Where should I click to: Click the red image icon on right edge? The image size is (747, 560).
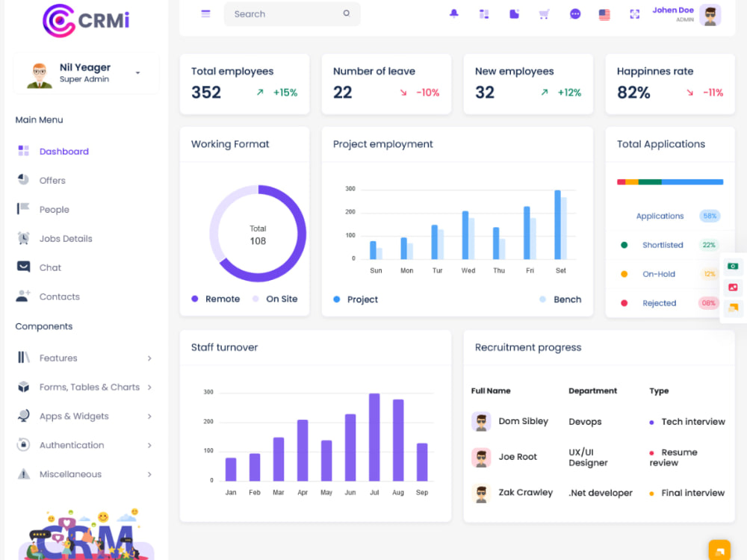click(x=733, y=287)
